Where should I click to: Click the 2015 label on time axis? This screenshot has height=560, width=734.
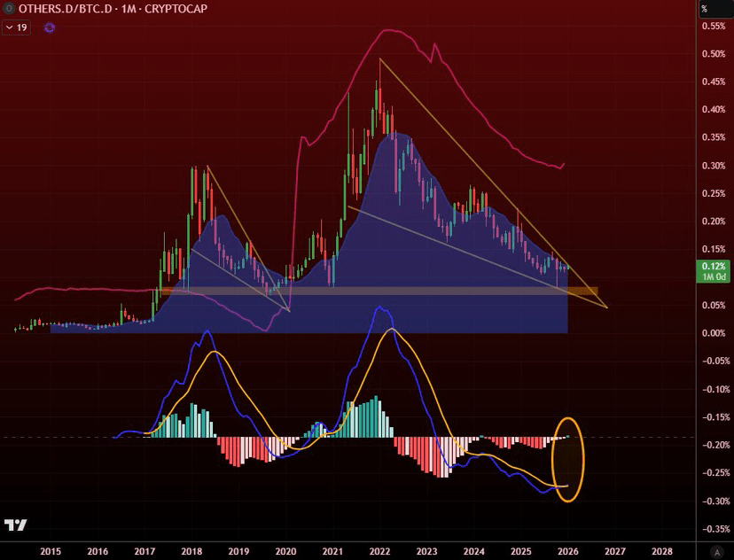51,551
